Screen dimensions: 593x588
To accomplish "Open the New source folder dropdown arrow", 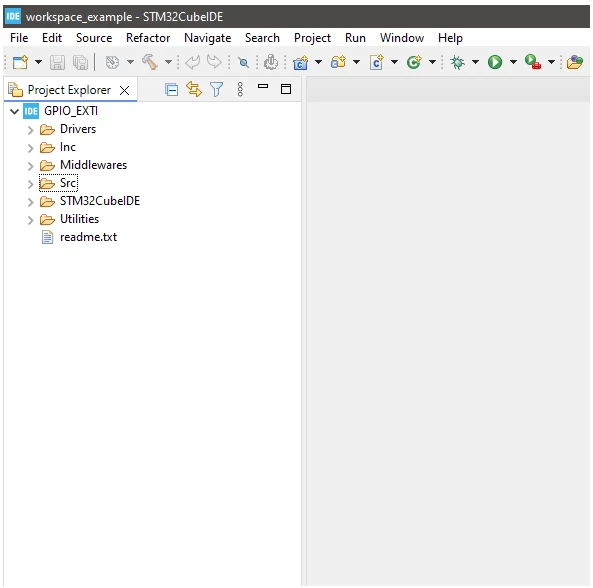I will 356,62.
